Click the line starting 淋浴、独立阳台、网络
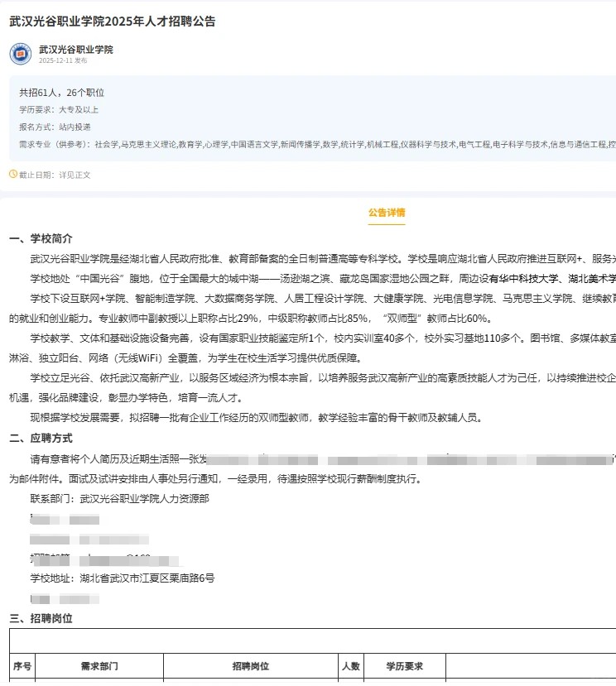This screenshot has width=616, height=686. coord(186,358)
